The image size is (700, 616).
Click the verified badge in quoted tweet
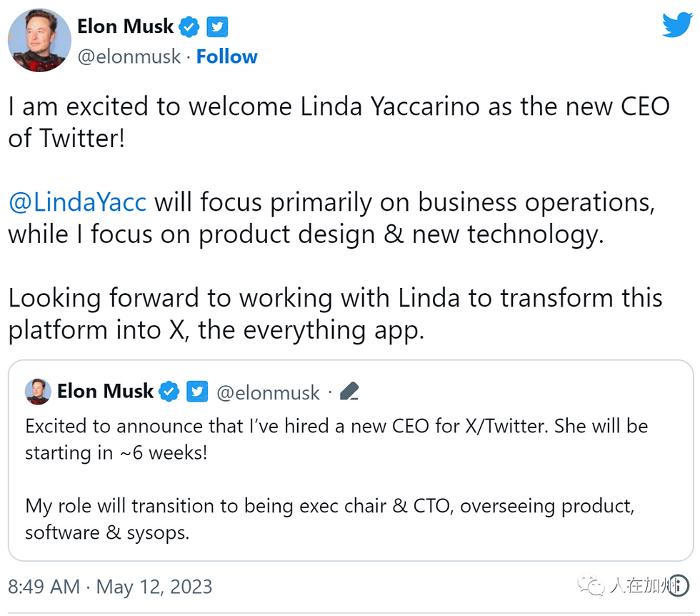(x=169, y=392)
